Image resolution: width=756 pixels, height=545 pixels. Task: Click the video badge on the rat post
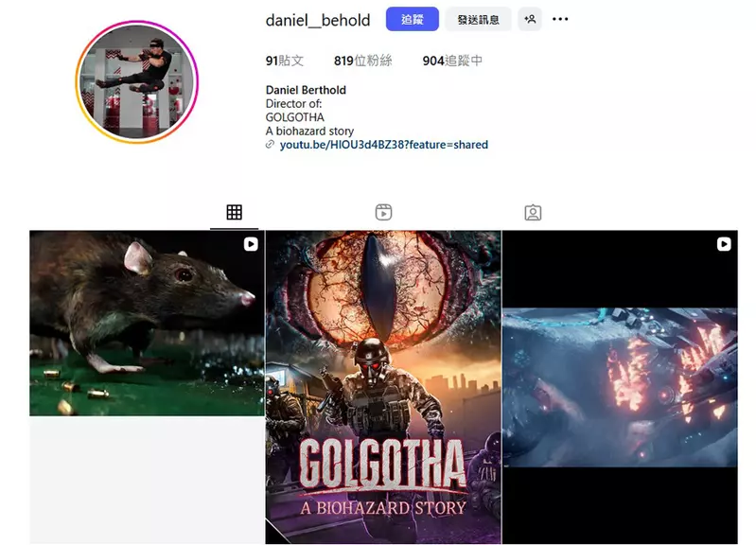point(251,244)
